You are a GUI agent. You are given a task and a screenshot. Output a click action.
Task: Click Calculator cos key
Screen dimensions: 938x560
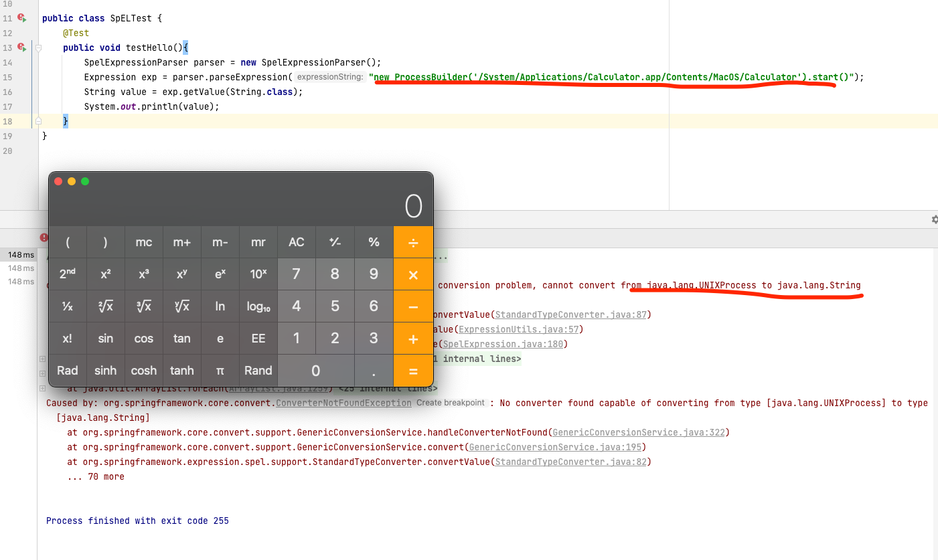(144, 339)
